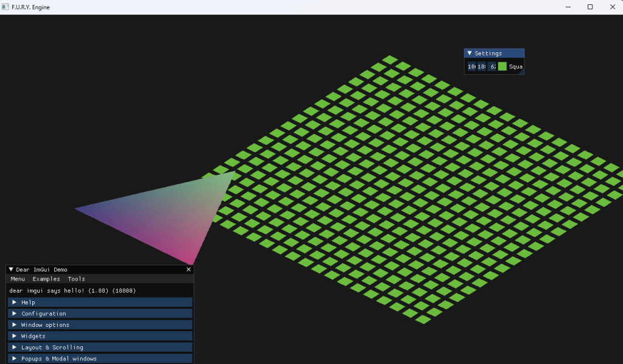Open the green square color picker swatch
Viewport: 623px width, 364px height.
pos(502,66)
